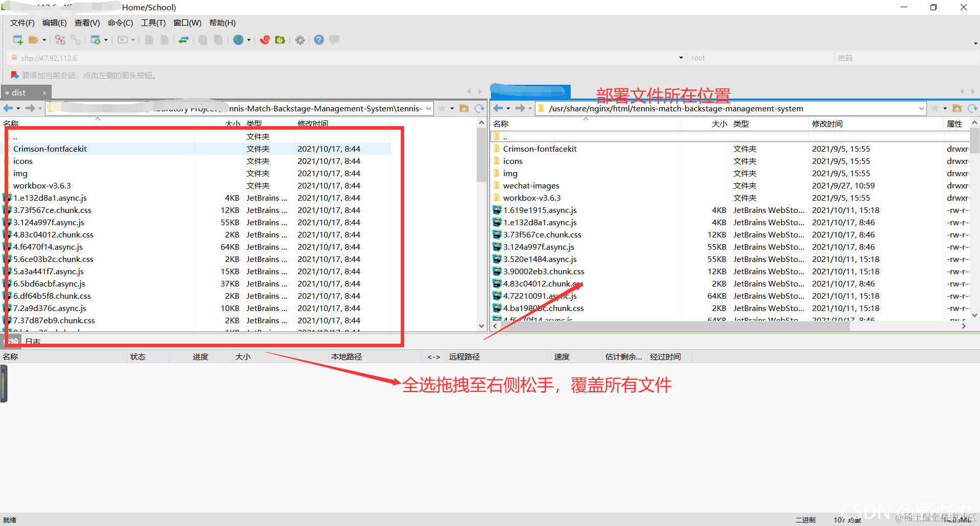Screen dimensions: 980x526
Task: Click the New Session toolbar icon
Action: [x=18, y=40]
